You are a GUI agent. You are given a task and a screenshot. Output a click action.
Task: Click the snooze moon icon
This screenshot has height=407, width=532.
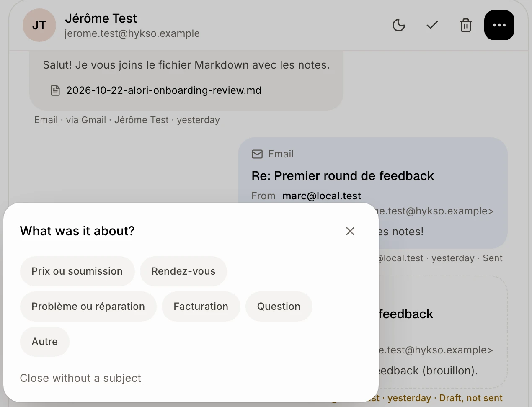398,25
